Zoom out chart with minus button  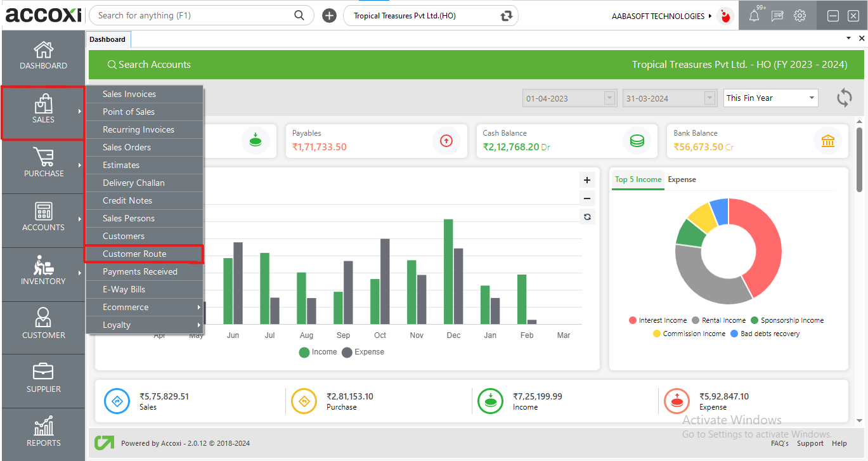(587, 198)
